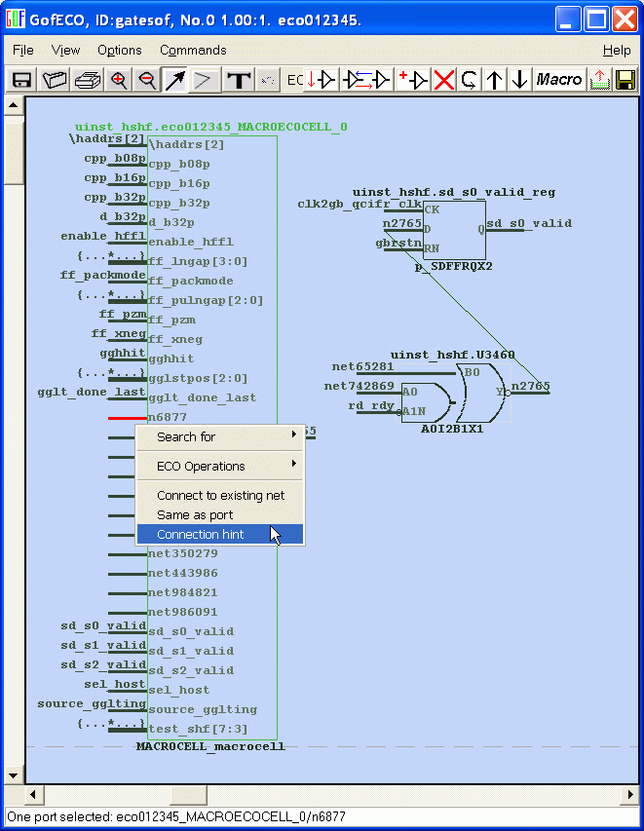Click the up arrow toolbar icon
The width and height of the screenshot is (644, 831).
(x=495, y=80)
